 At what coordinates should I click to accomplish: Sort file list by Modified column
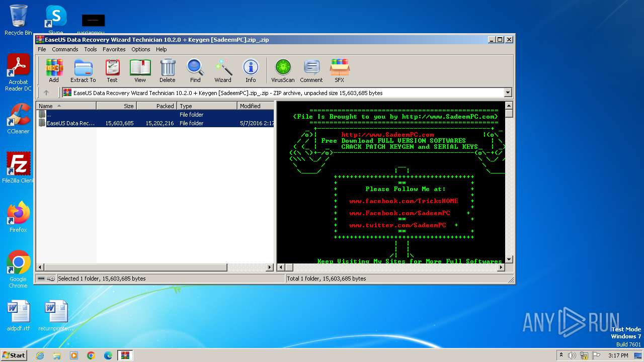[256, 106]
